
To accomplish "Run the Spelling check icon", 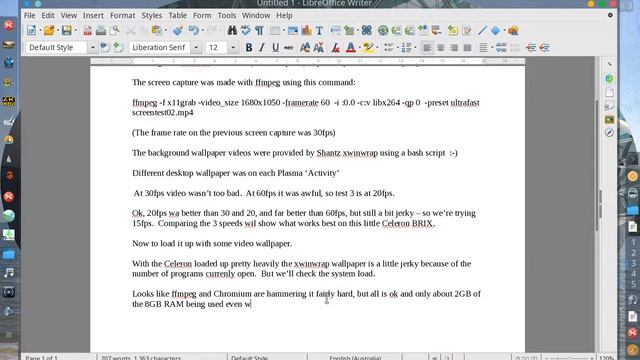I will (x=245, y=30).
